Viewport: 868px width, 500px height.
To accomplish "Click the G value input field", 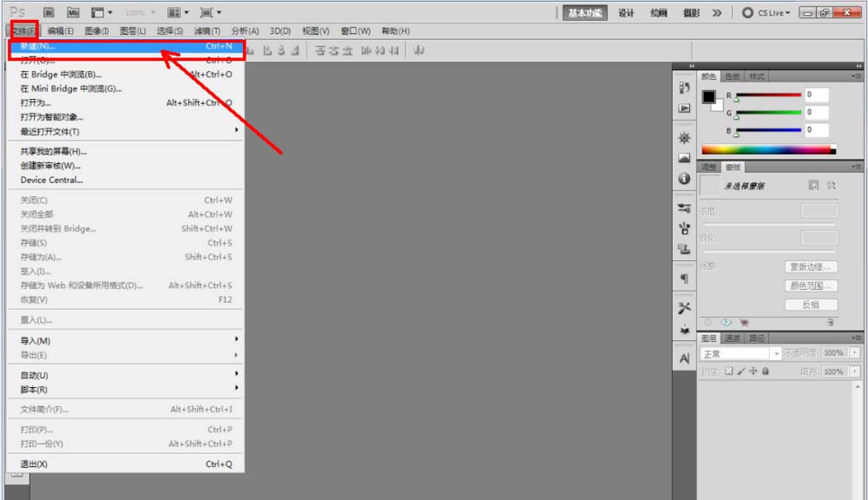I will (817, 112).
